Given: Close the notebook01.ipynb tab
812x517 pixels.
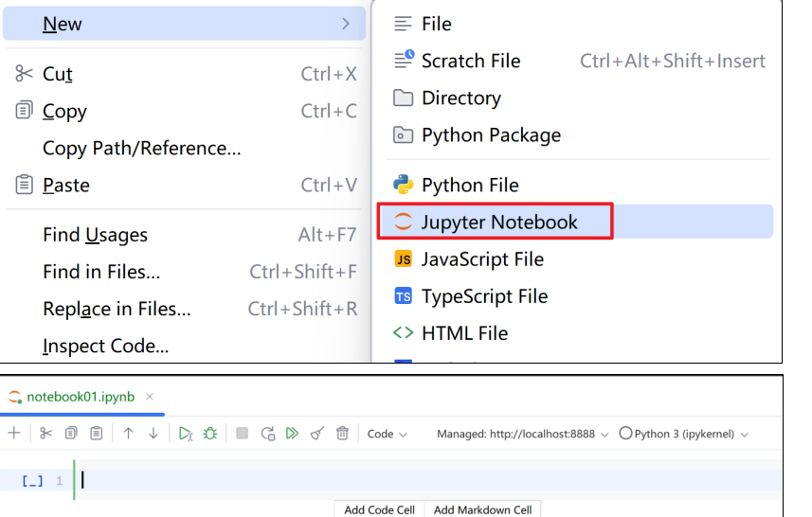Looking at the screenshot, I should click(x=150, y=397).
